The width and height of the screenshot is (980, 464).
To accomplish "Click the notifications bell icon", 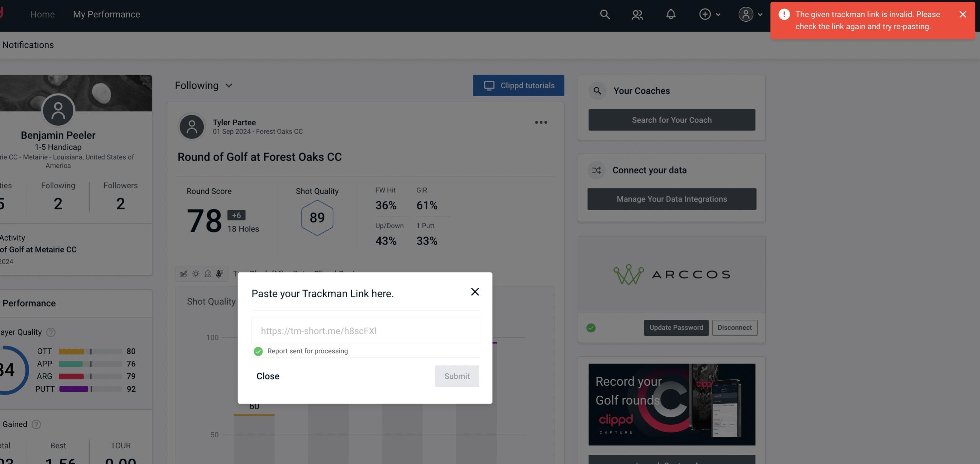I will pyautogui.click(x=671, y=14).
